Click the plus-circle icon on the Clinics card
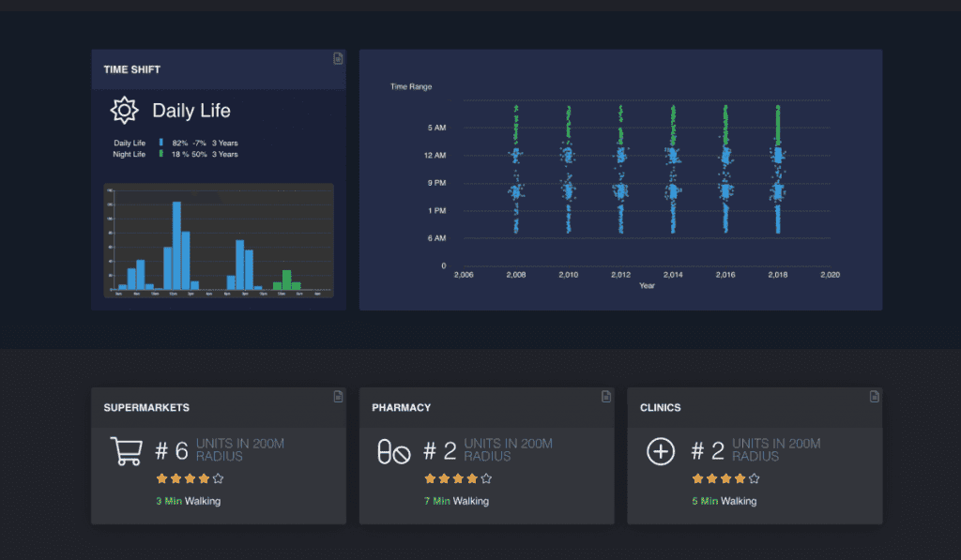Image resolution: width=961 pixels, height=560 pixels. tap(660, 451)
